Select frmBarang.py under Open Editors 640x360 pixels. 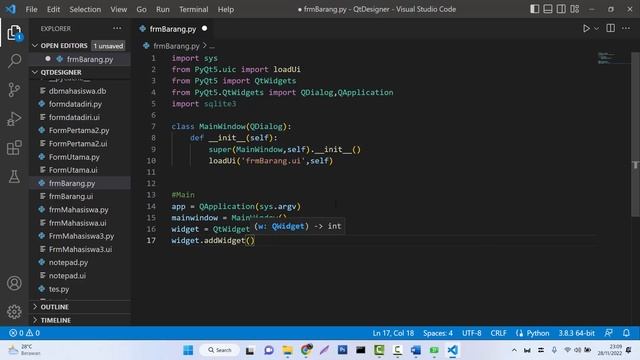tap(80, 59)
